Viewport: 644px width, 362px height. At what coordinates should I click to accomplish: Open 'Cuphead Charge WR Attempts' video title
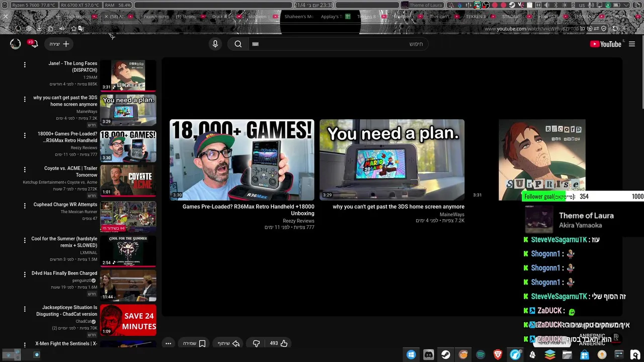(x=65, y=205)
